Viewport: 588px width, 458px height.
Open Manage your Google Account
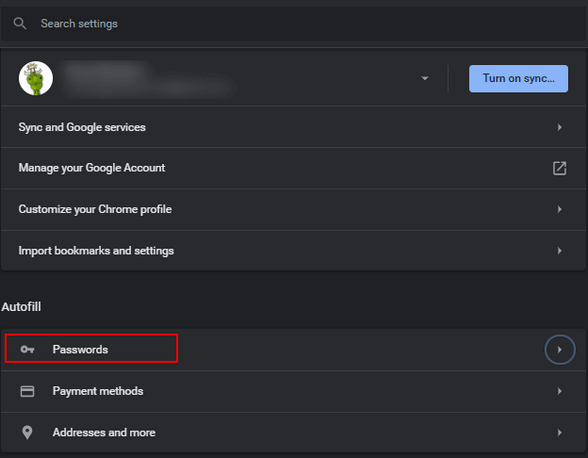293,168
